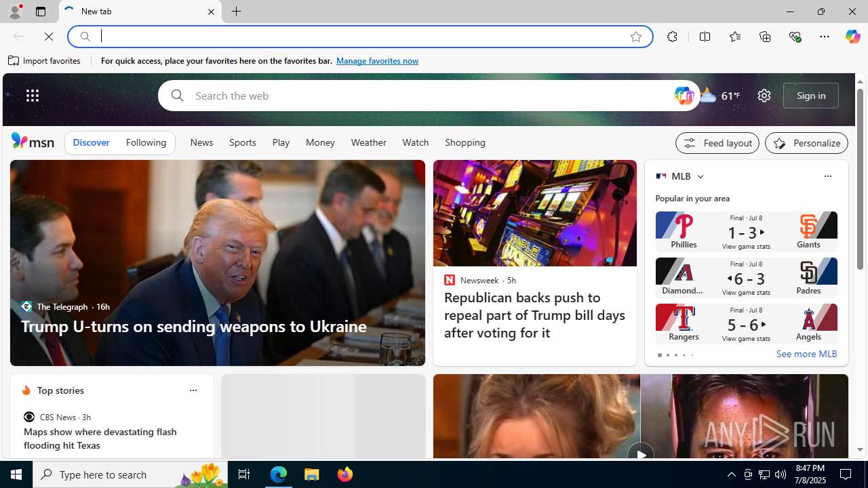
Task: Add this page to favorites
Action: (x=636, y=37)
